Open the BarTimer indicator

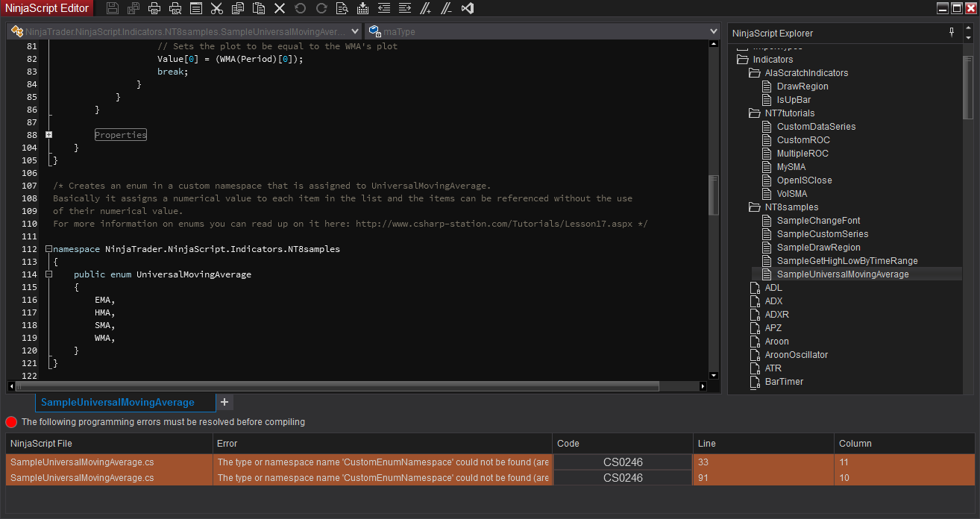pyautogui.click(x=784, y=382)
